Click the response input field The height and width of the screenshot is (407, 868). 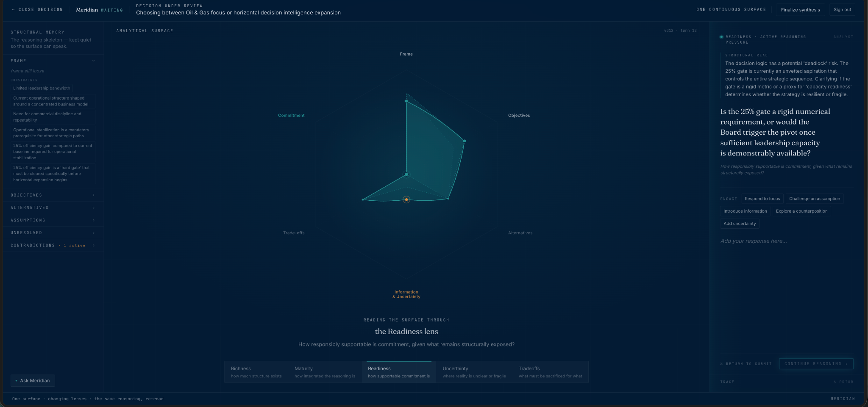[x=787, y=241]
